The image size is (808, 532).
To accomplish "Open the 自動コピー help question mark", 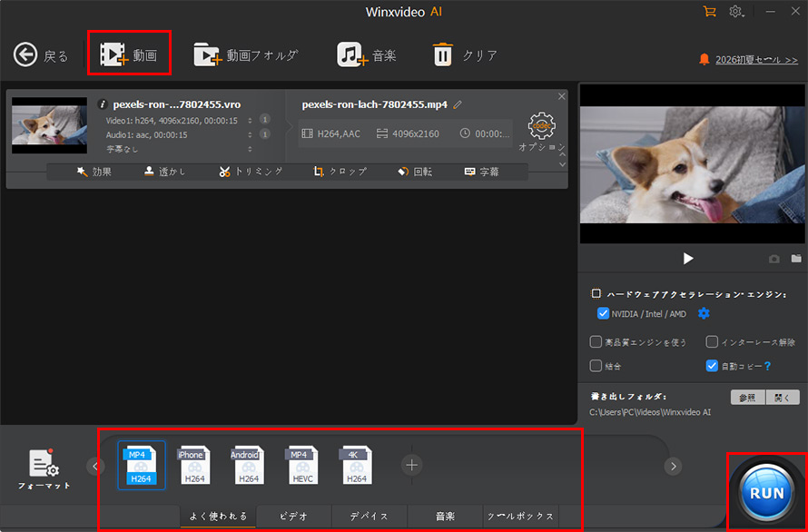I will 768,366.
